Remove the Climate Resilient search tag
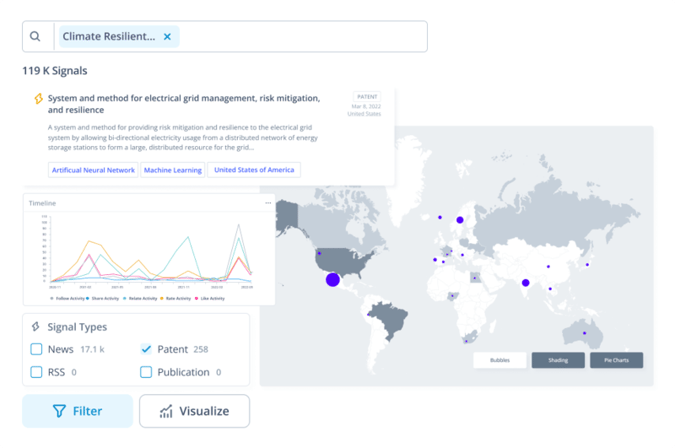The image size is (675, 448). coord(167,37)
